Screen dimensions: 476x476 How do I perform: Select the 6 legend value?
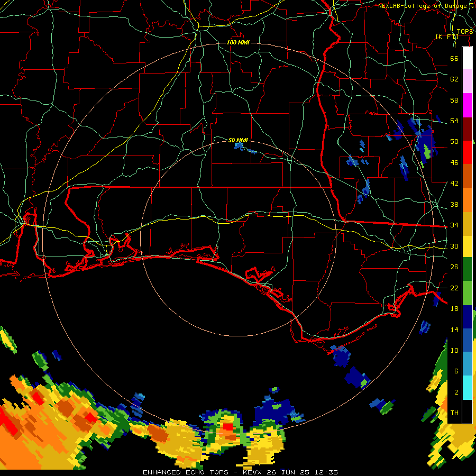456,371
